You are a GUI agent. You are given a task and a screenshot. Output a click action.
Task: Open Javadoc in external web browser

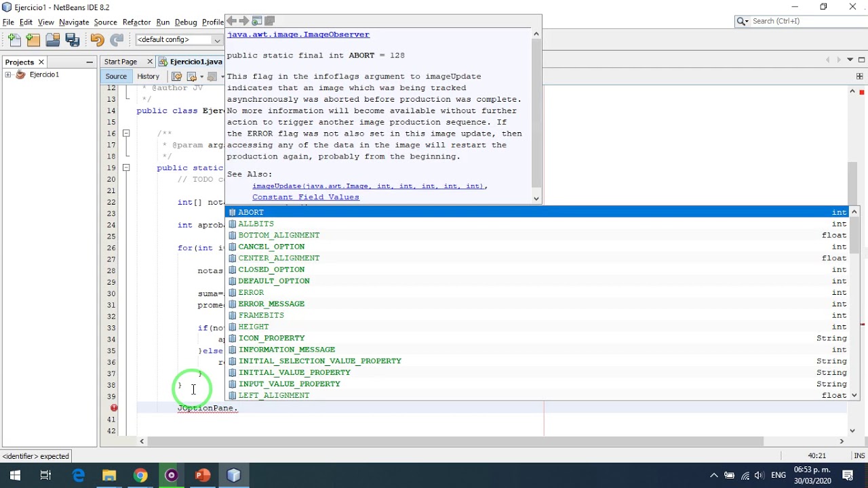(x=257, y=21)
